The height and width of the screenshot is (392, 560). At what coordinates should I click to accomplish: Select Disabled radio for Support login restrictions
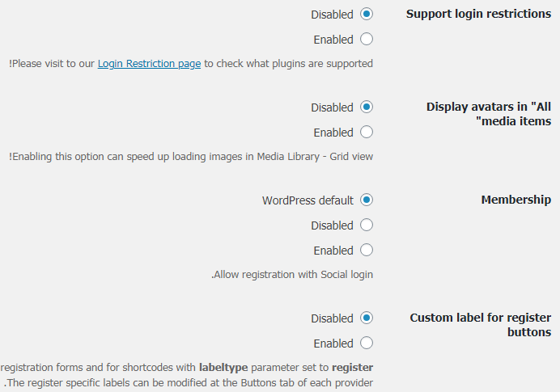click(x=367, y=15)
